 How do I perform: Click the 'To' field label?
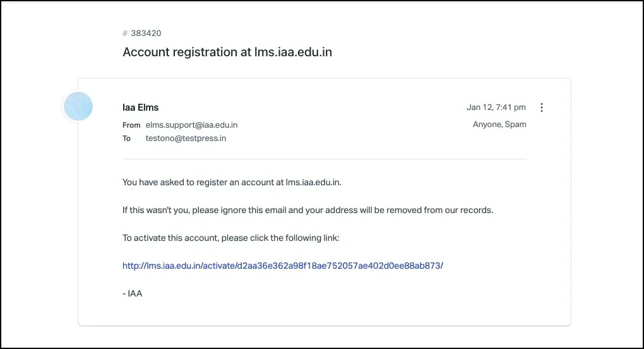(x=127, y=138)
